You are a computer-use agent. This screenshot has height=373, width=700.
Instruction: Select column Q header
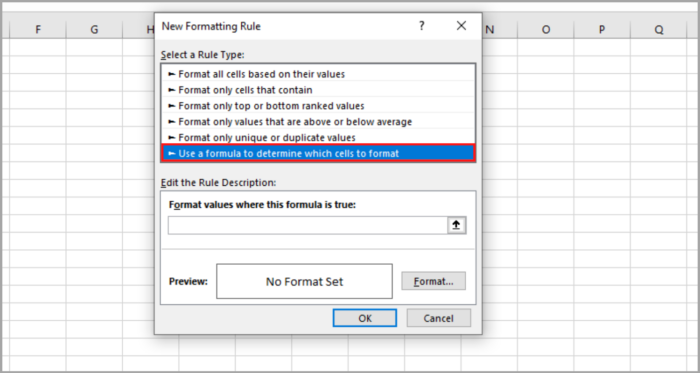(658, 29)
